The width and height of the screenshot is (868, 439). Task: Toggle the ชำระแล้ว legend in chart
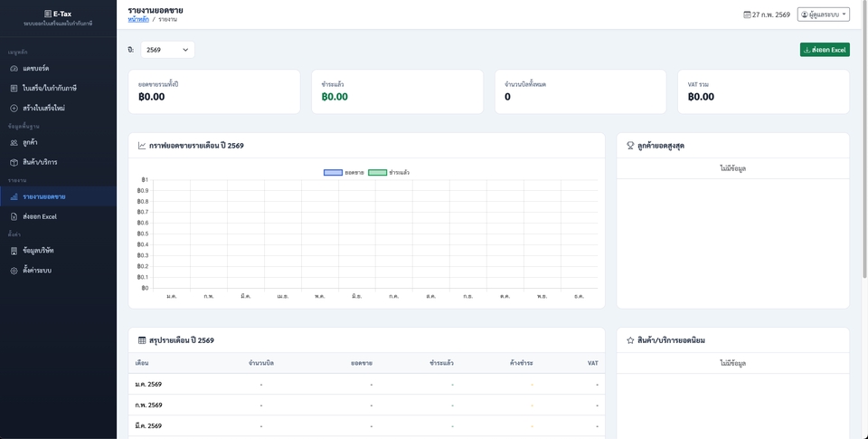click(389, 172)
